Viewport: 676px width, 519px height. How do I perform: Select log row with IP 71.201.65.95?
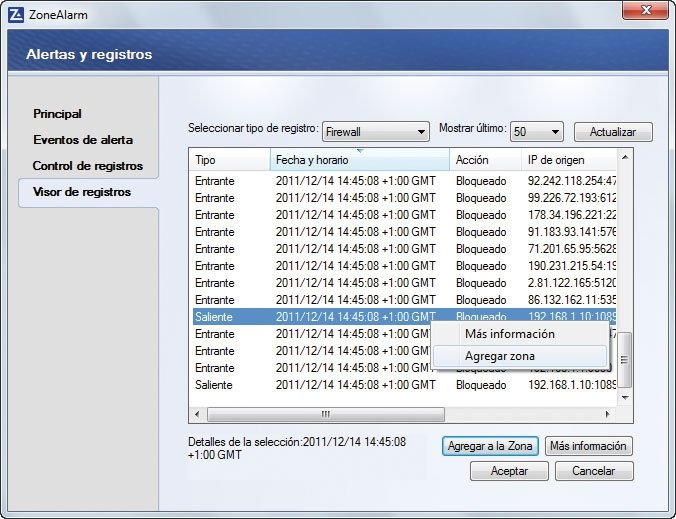point(405,249)
